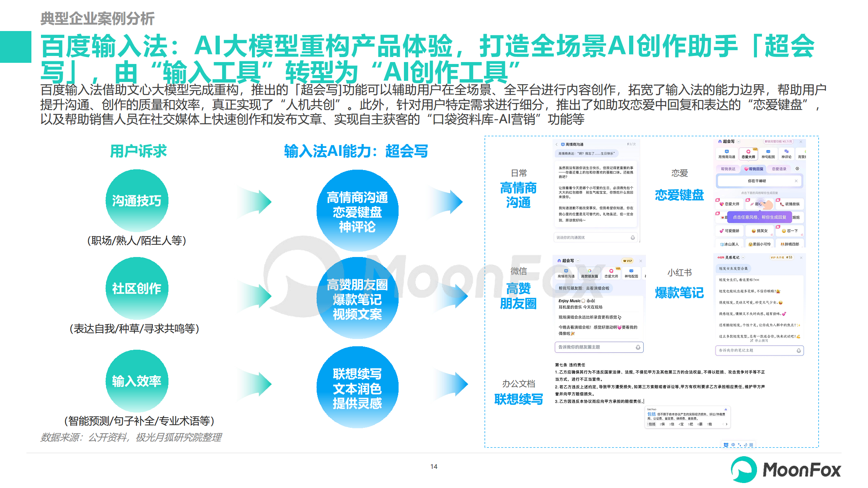Pick candidate 1包括 in IME bar
This screenshot has height=488, width=868.
pos(651,424)
